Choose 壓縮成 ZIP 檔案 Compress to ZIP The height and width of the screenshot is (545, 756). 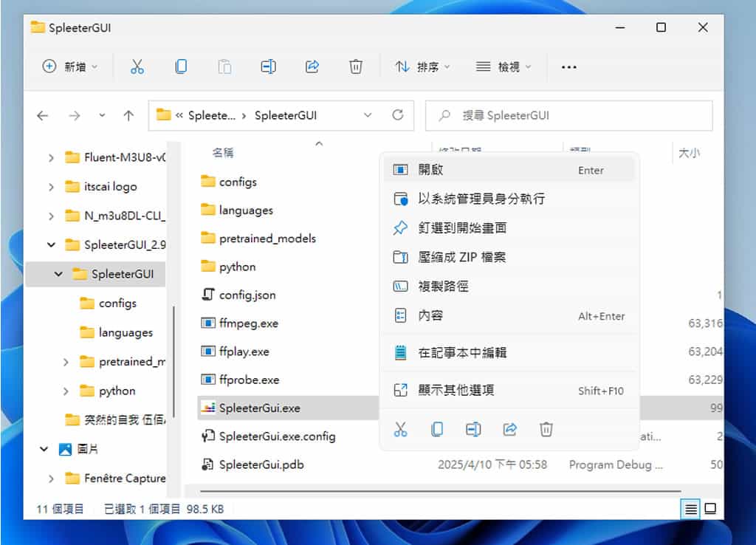(x=509, y=257)
